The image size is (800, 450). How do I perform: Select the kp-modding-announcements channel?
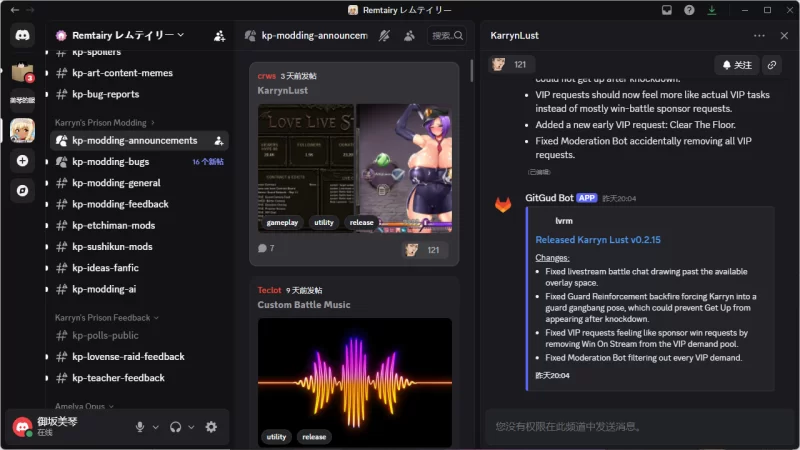pos(139,141)
